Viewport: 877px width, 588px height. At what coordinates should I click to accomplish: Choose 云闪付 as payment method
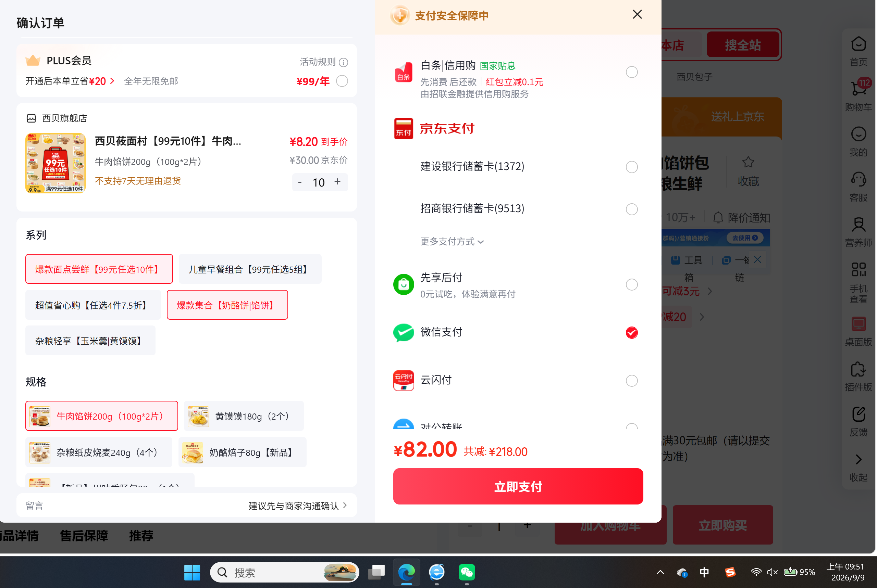pyautogui.click(x=632, y=381)
